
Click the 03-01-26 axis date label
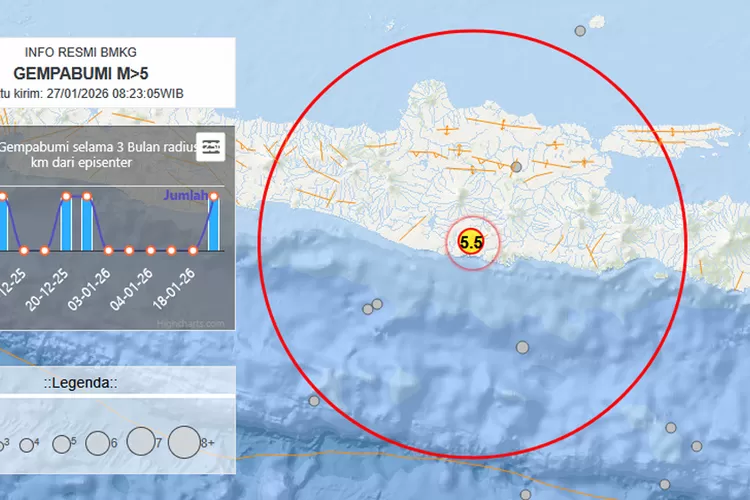88,289
